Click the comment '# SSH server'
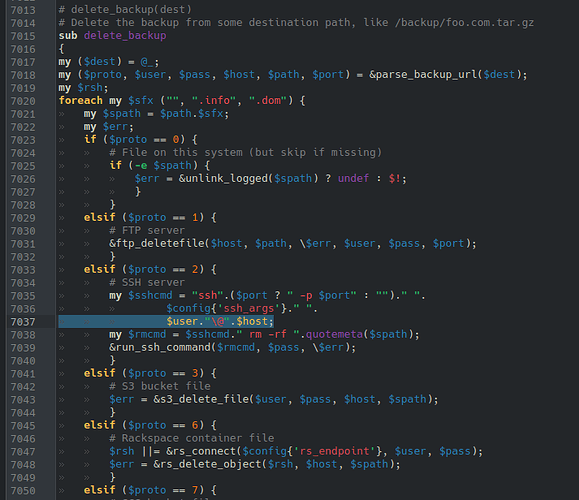 coord(147,282)
